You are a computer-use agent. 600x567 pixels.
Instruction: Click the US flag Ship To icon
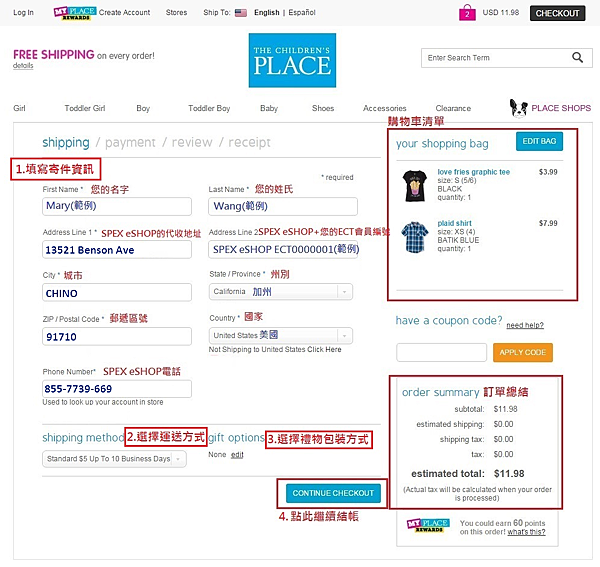point(241,13)
